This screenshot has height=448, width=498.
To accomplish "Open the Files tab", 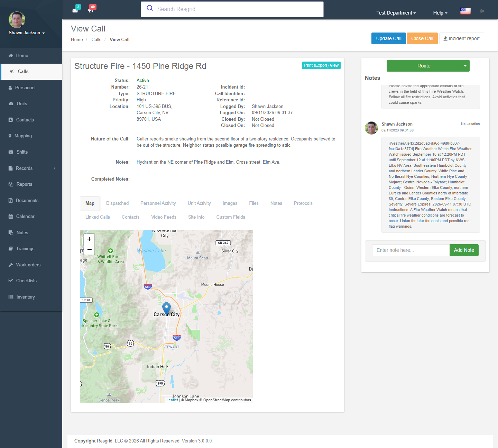I will [x=254, y=203].
